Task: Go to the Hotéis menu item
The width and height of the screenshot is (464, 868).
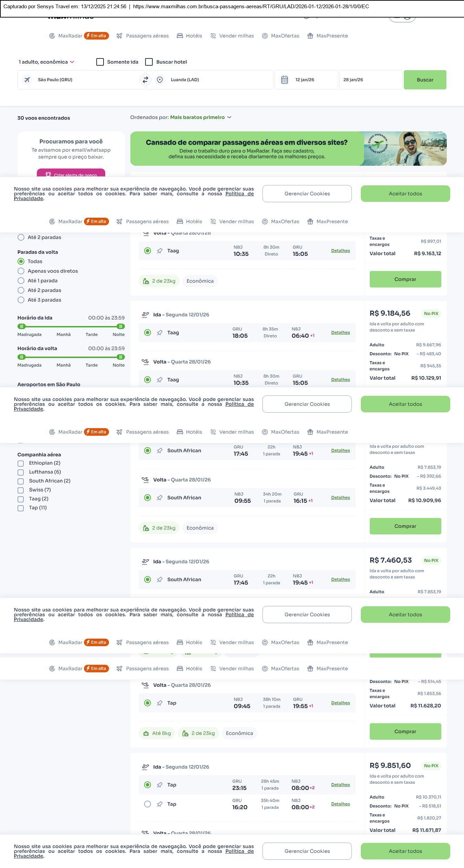Action: (190, 36)
